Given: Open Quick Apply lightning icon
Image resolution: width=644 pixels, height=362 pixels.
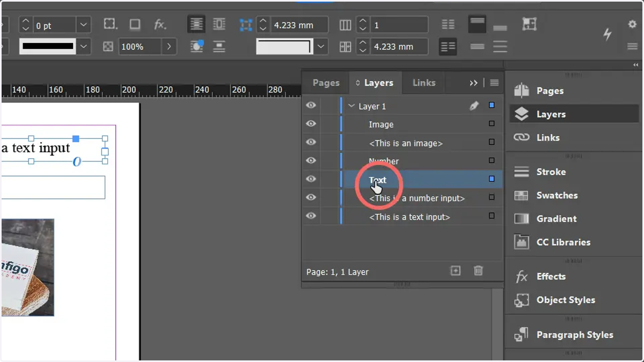Looking at the screenshot, I should point(608,34).
